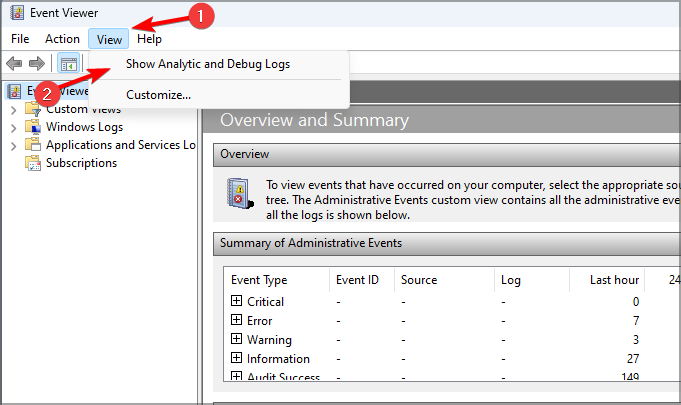
Task: Click the Subscriptions icon in the tree
Action: pyautogui.click(x=33, y=163)
